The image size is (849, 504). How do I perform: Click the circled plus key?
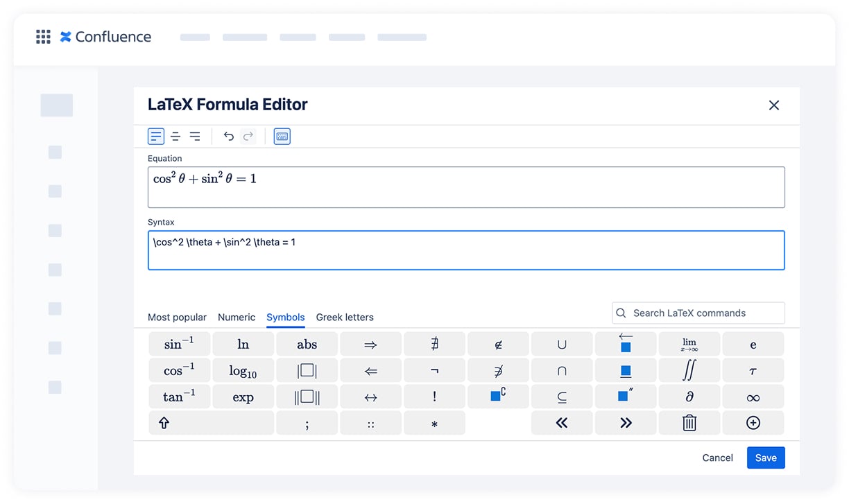[x=753, y=423]
